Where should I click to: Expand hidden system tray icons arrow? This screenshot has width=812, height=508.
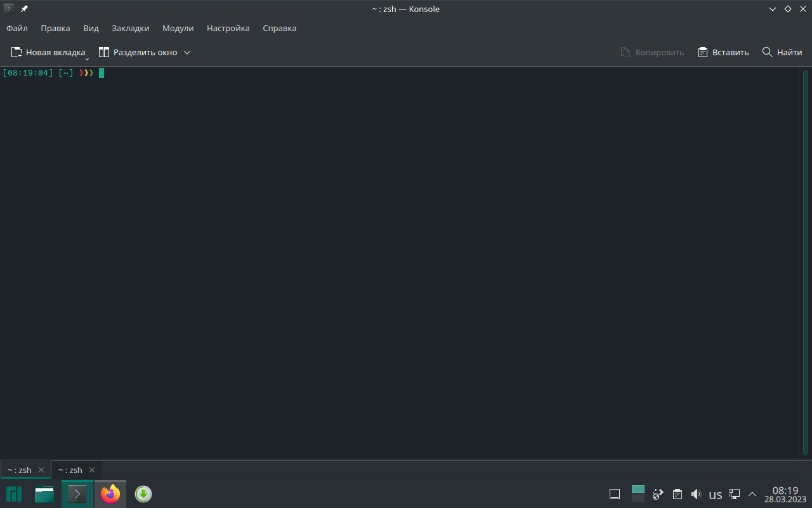752,494
